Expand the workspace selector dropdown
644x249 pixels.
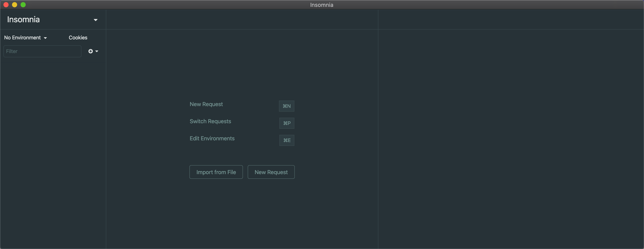95,19
